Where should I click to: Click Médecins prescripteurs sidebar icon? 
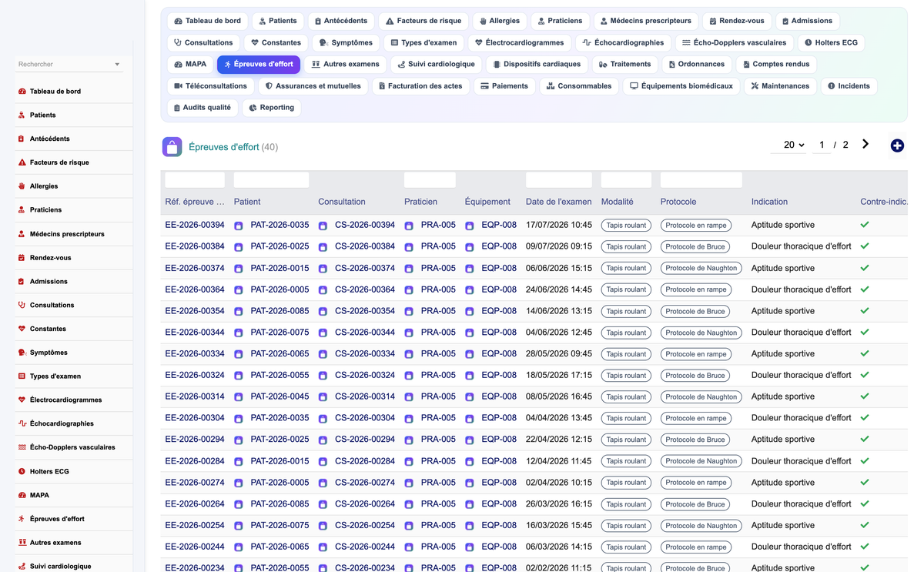click(x=22, y=234)
